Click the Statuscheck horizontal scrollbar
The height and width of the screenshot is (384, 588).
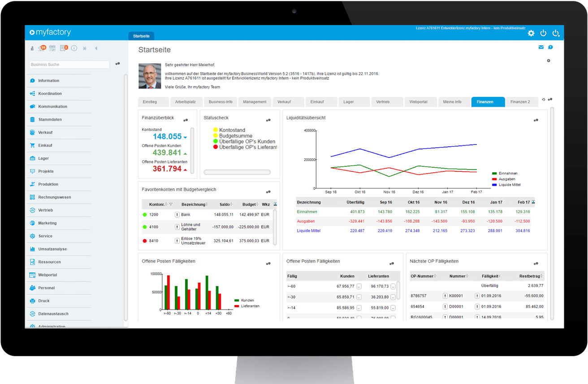click(x=237, y=172)
